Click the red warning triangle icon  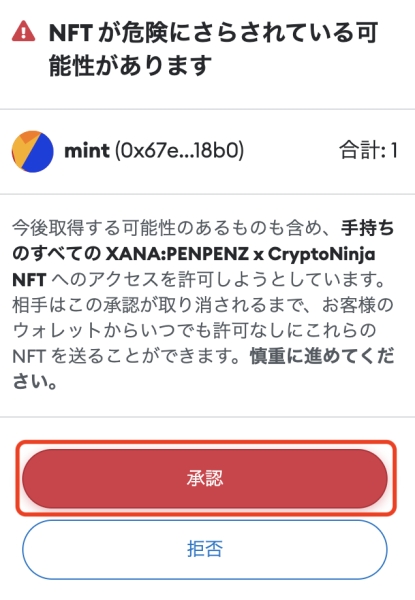coord(24,31)
